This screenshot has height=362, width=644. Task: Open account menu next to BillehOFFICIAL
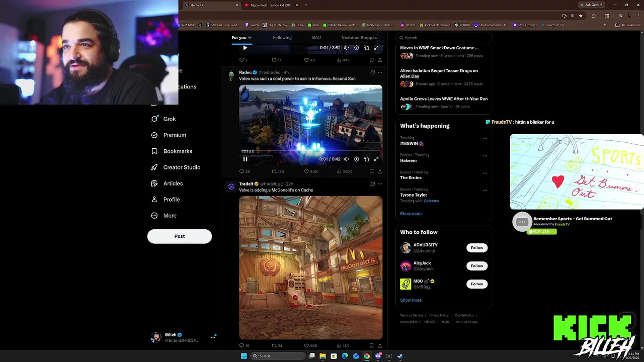coord(213,337)
